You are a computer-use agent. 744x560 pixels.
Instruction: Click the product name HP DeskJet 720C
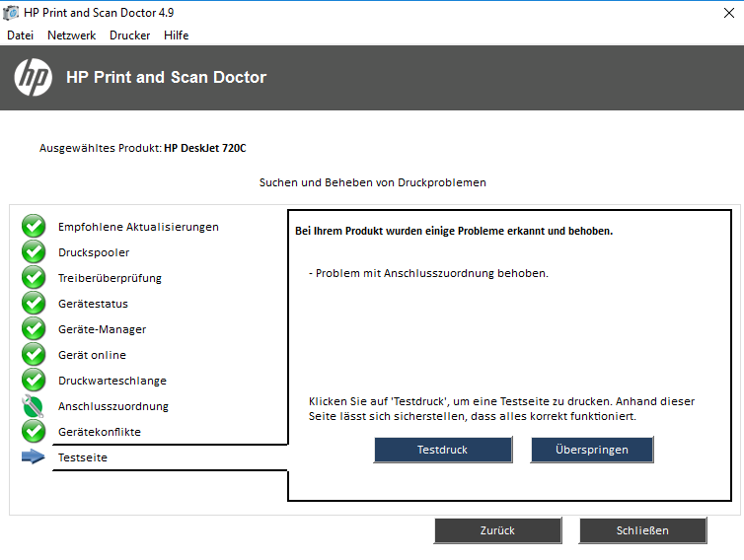[x=205, y=148]
